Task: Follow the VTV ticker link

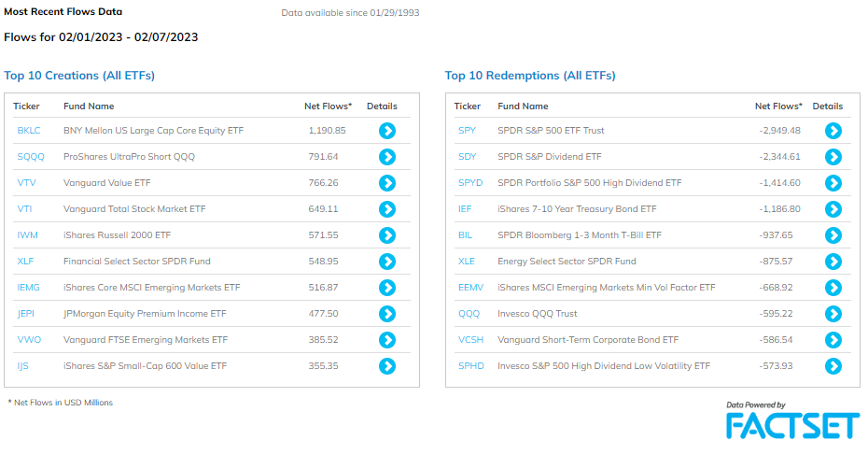Action: pos(26,182)
